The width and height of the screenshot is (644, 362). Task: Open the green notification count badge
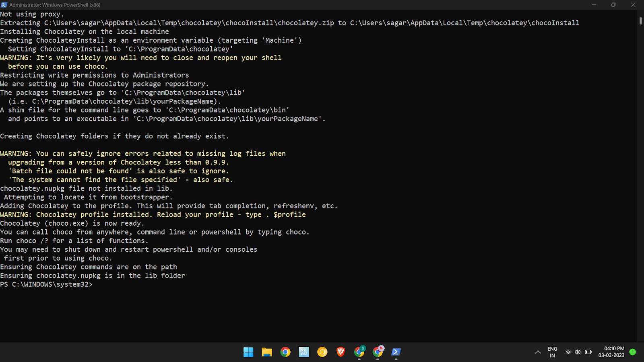click(x=632, y=352)
